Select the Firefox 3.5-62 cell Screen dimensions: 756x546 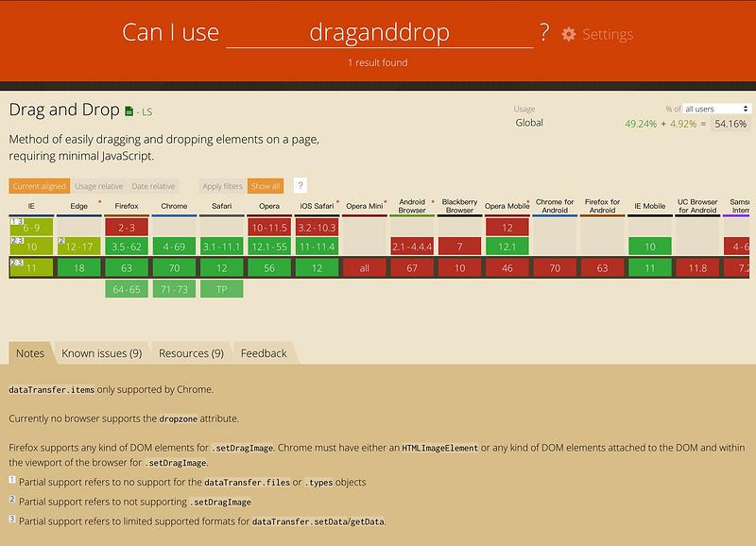(x=127, y=247)
